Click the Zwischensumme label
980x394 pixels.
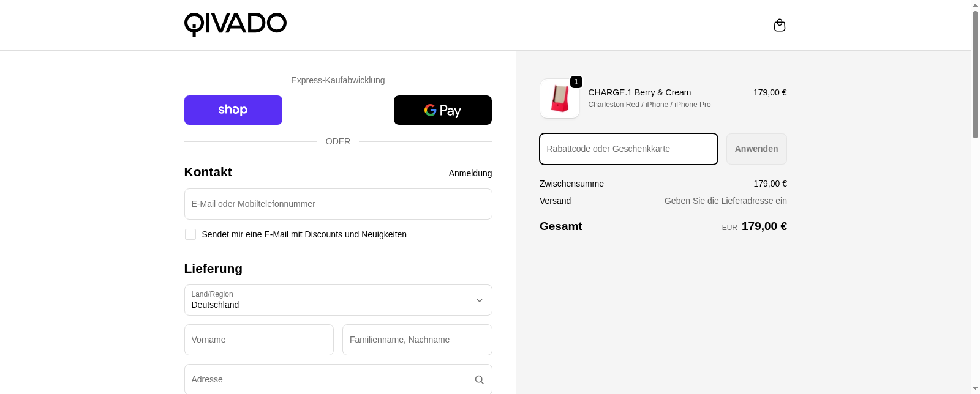coord(571,184)
